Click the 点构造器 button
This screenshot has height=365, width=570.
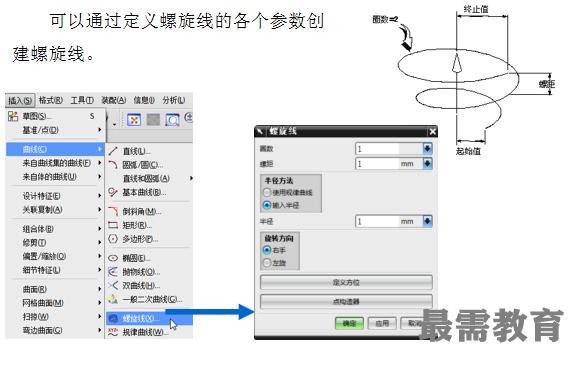346,301
